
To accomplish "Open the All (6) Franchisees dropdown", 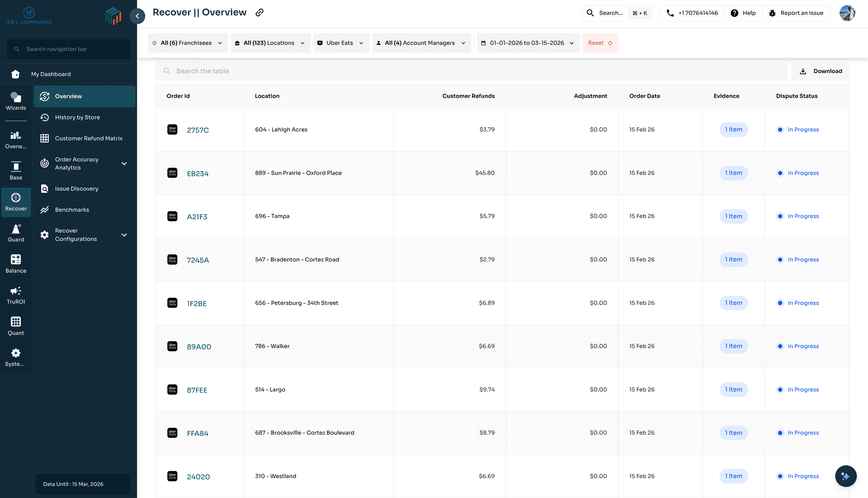I will pyautogui.click(x=189, y=43).
